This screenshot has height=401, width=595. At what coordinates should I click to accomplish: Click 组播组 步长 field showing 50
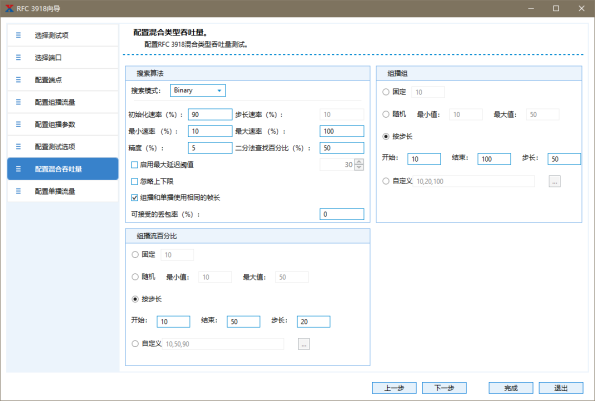pos(564,159)
